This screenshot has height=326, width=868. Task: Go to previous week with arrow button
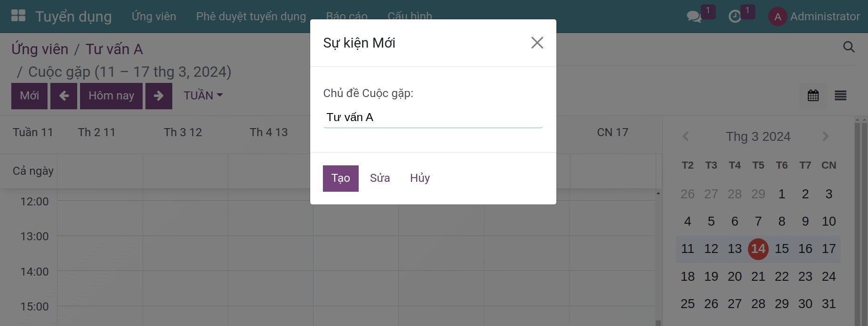pos(64,96)
